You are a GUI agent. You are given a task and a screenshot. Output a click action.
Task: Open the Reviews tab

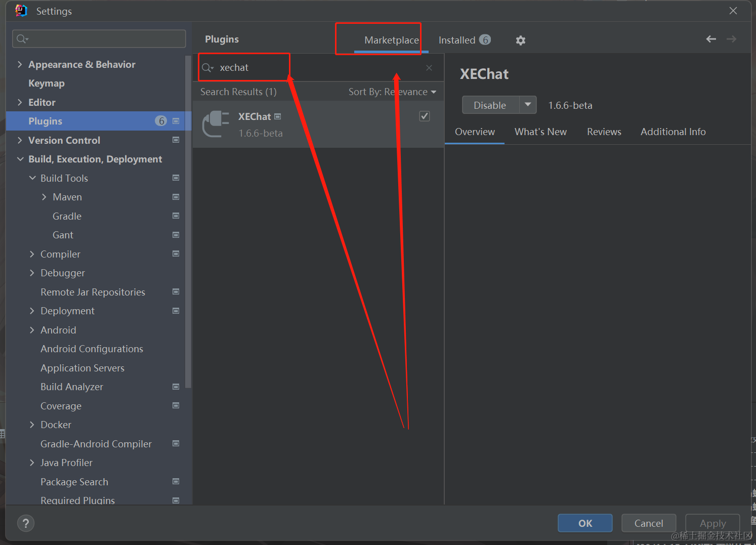(x=604, y=132)
